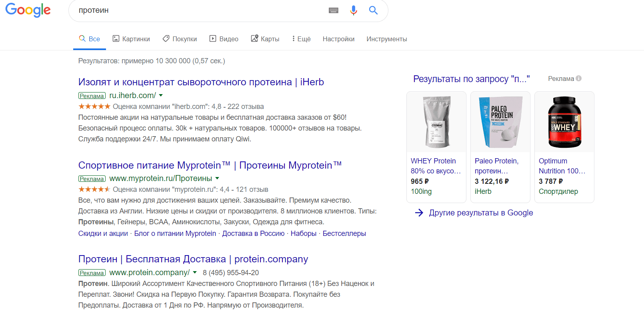Switch to Покупки tab
This screenshot has width=644, height=314.
click(x=180, y=39)
